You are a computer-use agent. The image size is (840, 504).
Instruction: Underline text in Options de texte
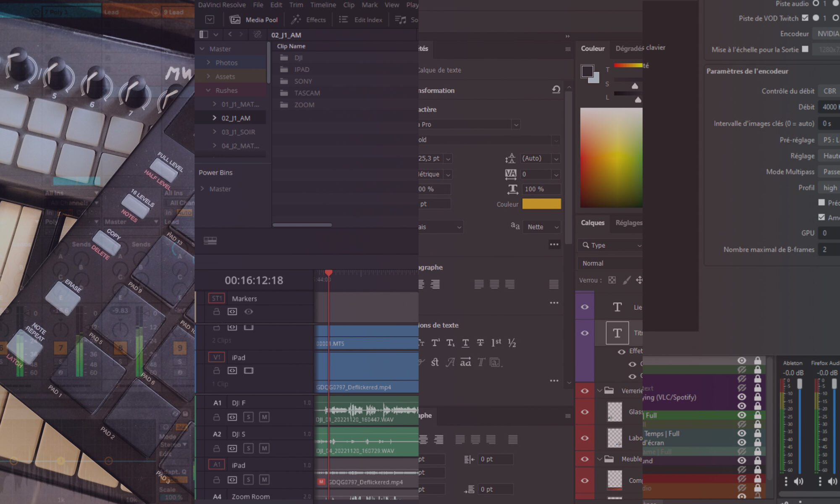(x=465, y=343)
